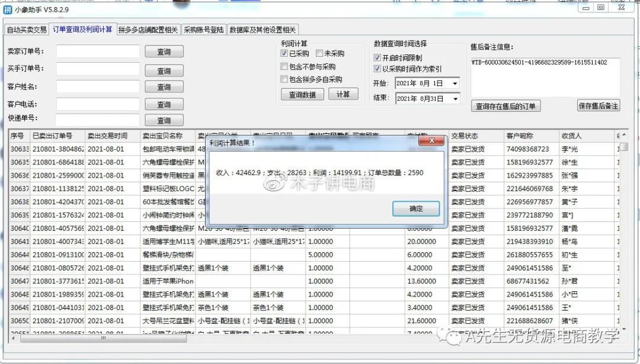The image size is (640, 364).
Task: Click the table's vertical scroll up arrow
Action: tap(623, 135)
